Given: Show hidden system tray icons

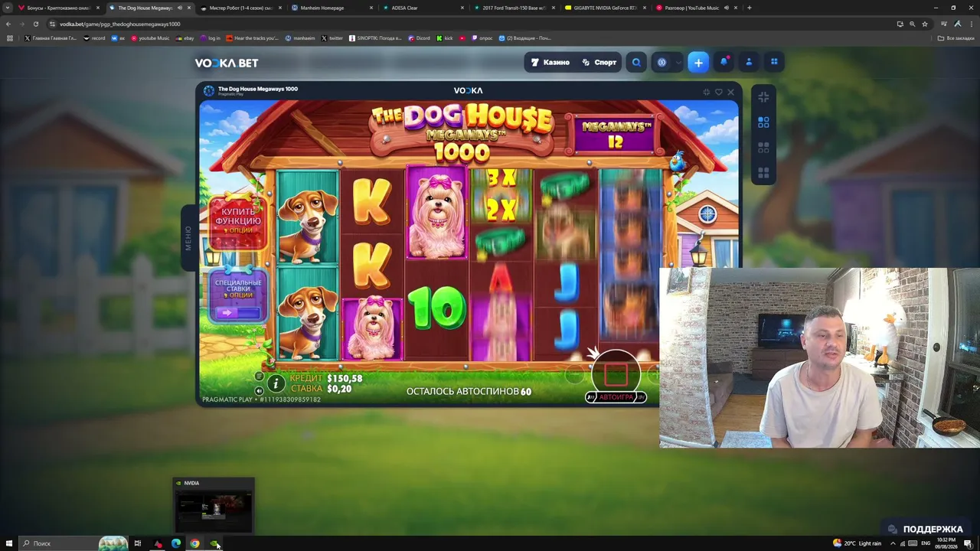Looking at the screenshot, I should tap(892, 543).
